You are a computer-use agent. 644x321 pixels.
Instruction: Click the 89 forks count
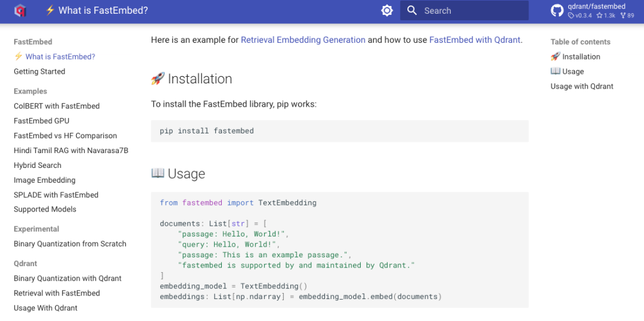coord(627,15)
